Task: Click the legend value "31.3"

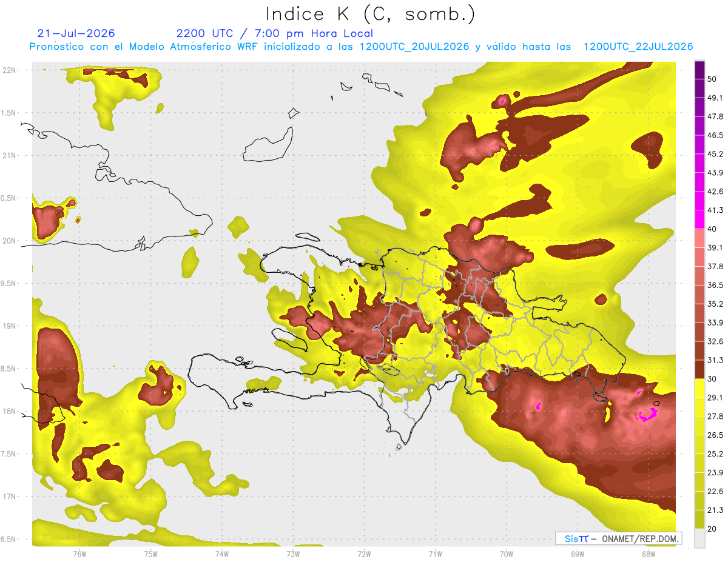Action: pyautogui.click(x=715, y=360)
